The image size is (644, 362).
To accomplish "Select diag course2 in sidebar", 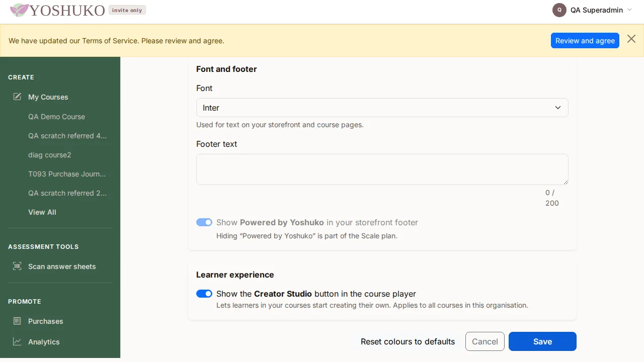I will (x=50, y=155).
